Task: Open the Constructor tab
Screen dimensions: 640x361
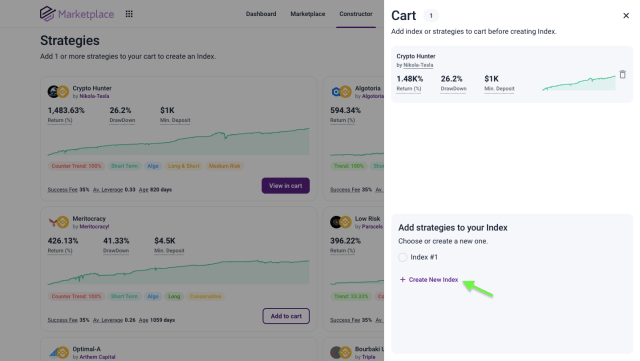Action: click(x=356, y=14)
